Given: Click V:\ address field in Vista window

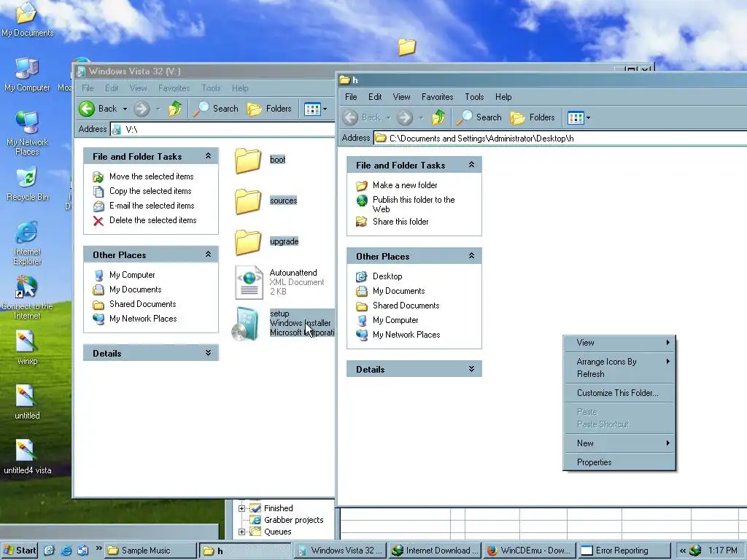Looking at the screenshot, I should click(222, 129).
